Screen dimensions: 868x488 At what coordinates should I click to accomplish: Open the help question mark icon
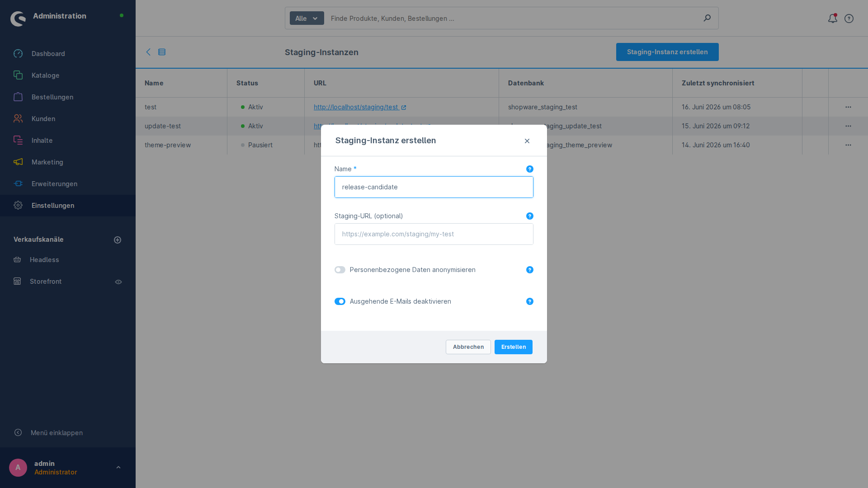(849, 19)
